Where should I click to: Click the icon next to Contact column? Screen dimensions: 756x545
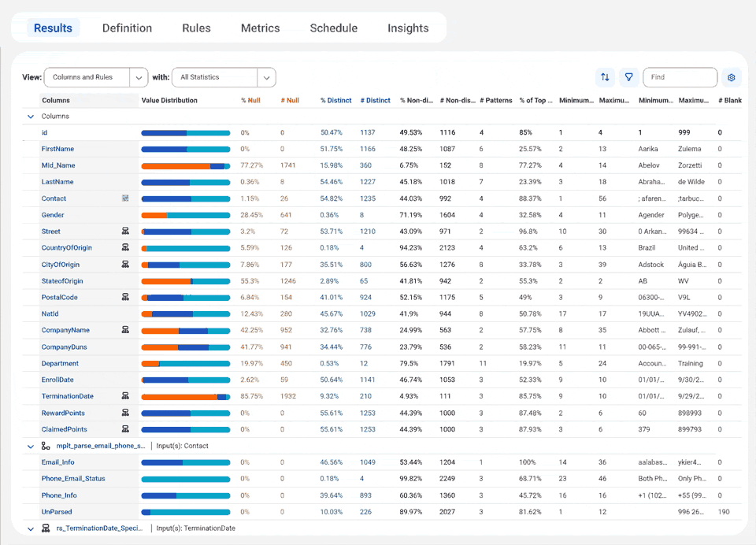124,198
